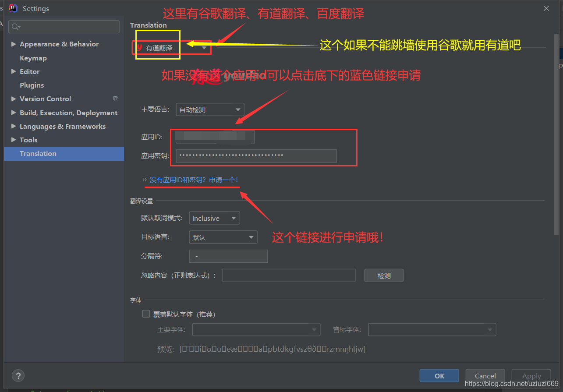Open the 没有应用ID和密钥？申请一个 link
This screenshot has width=563, height=392.
click(194, 180)
